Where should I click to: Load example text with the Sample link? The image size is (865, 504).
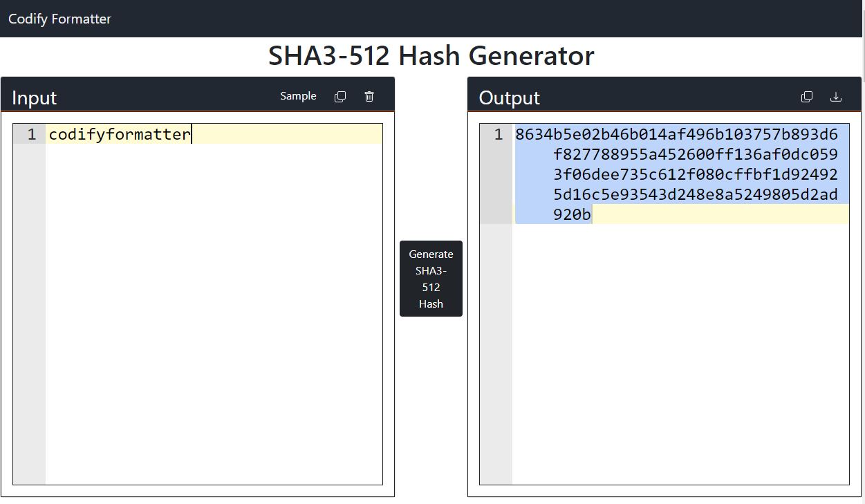[x=298, y=96]
